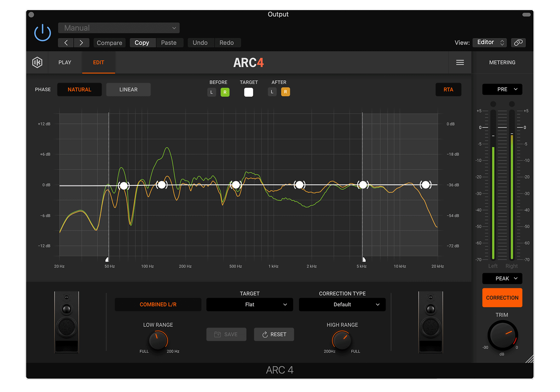This screenshot has height=392, width=560.
Task: Click the Trim knob
Action: (x=502, y=335)
